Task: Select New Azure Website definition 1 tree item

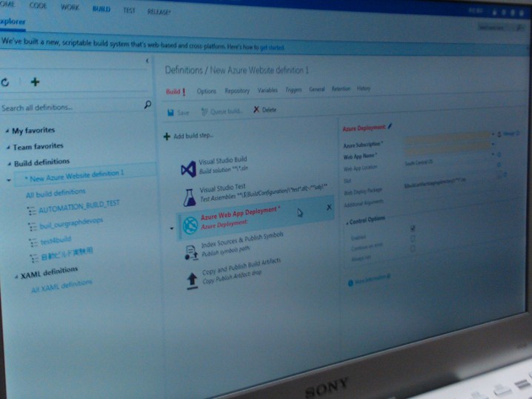Action: 84,176
